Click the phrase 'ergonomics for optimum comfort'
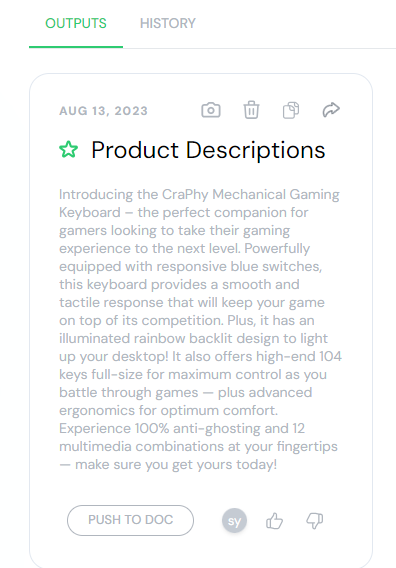The height and width of the screenshot is (568, 396). click(x=167, y=410)
